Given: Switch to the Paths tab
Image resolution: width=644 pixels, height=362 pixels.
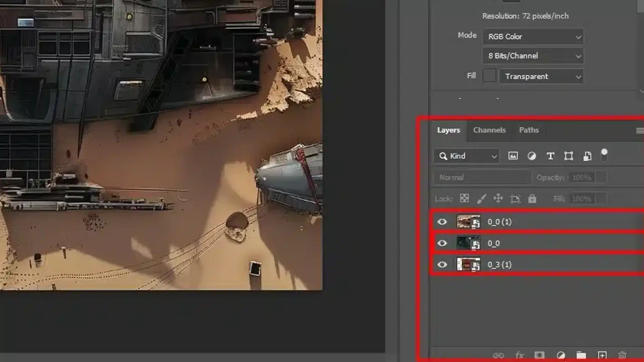Looking at the screenshot, I should point(529,130).
